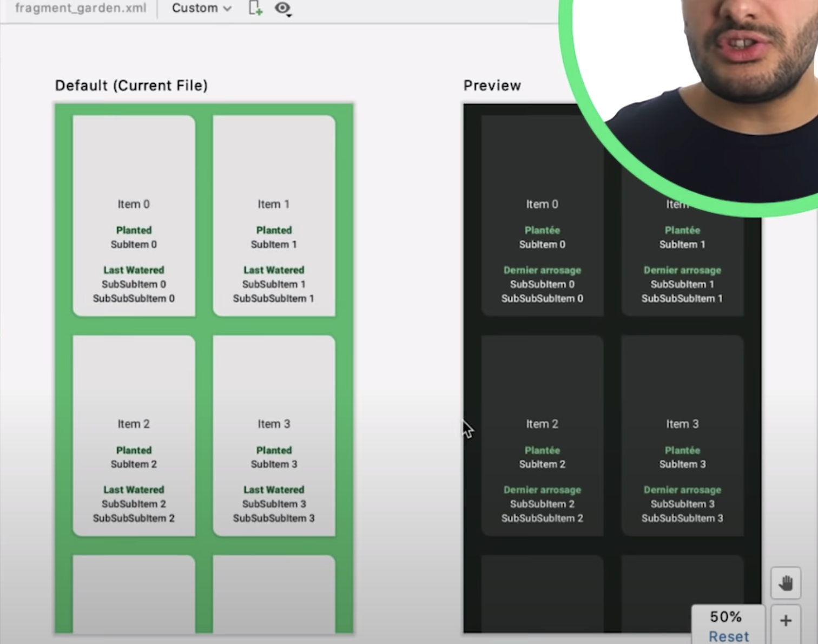Viewport: 818px width, 644px height.
Task: Click SubSubSubItem 3 text in Preview panel
Action: [682, 518]
